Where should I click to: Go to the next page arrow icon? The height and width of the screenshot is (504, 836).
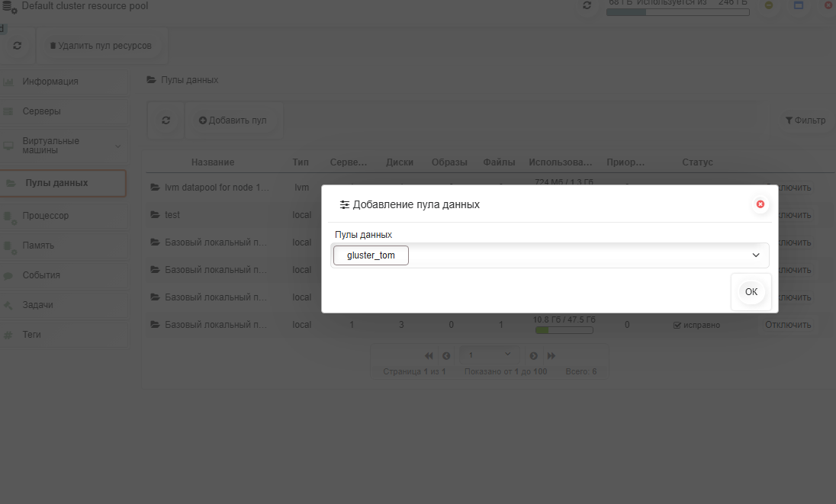point(534,356)
